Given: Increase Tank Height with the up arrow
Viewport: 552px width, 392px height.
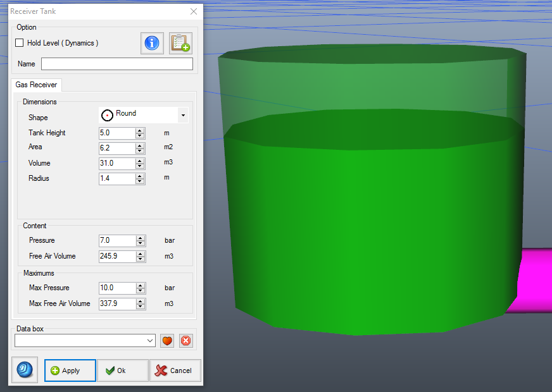Looking at the screenshot, I should [x=141, y=130].
